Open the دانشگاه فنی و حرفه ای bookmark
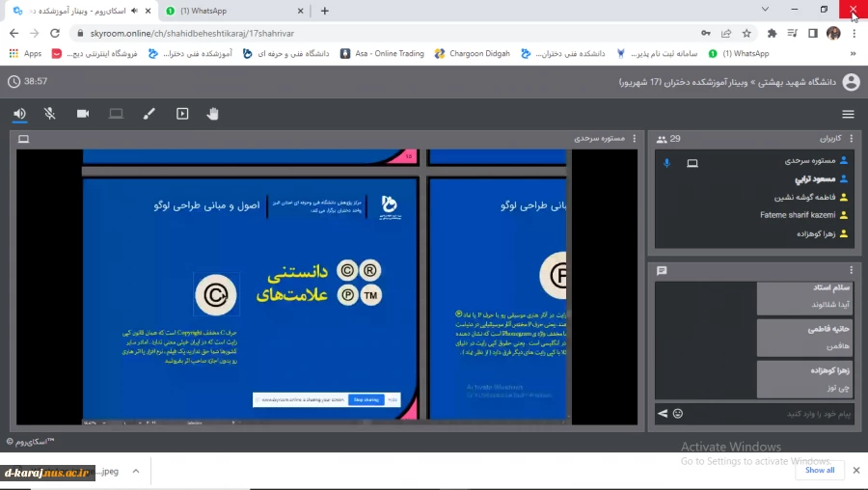Viewport: 868px width, 490px height. tap(286, 54)
